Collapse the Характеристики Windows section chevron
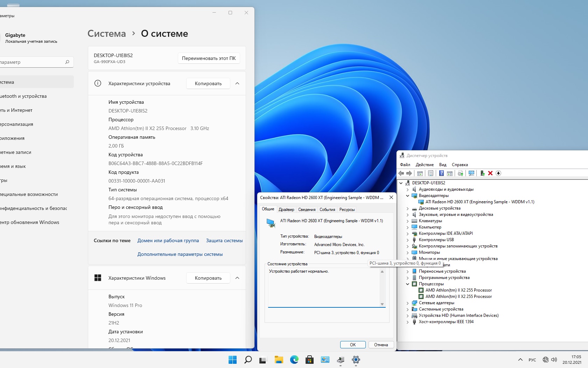Viewport: 588px width, 368px height. pos(237,278)
